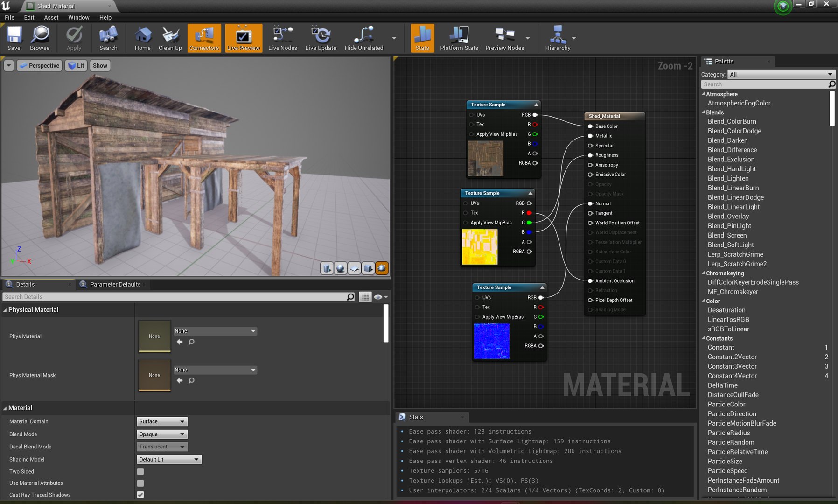Collapse the Physical Material section
Image resolution: width=838 pixels, height=504 pixels.
pyautogui.click(x=5, y=310)
